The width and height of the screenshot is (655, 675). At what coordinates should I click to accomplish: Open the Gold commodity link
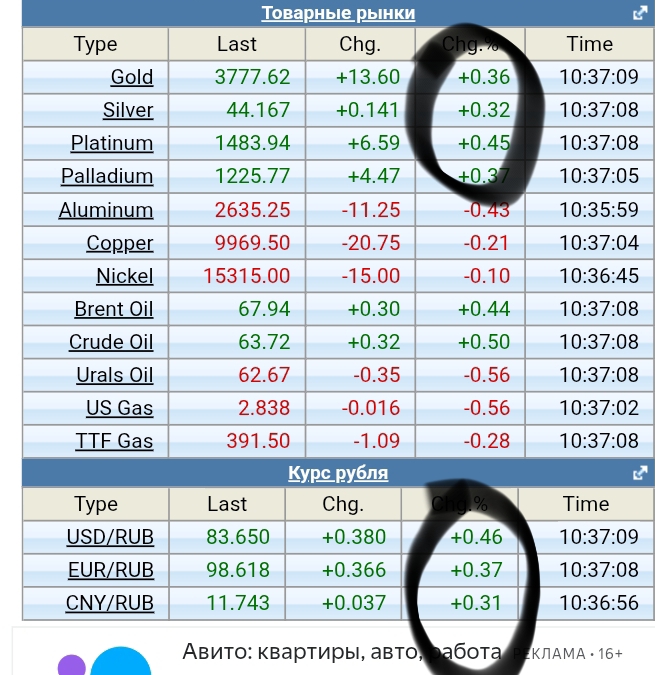[132, 77]
